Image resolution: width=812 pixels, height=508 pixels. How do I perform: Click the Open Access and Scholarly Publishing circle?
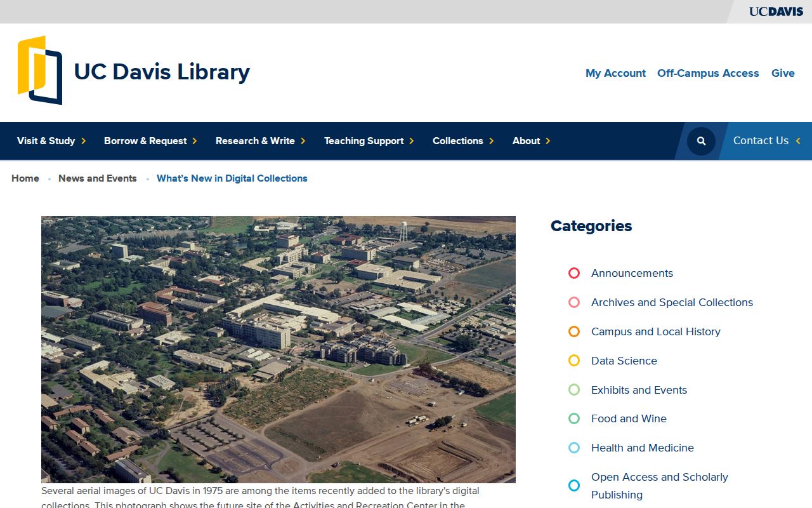pos(574,486)
